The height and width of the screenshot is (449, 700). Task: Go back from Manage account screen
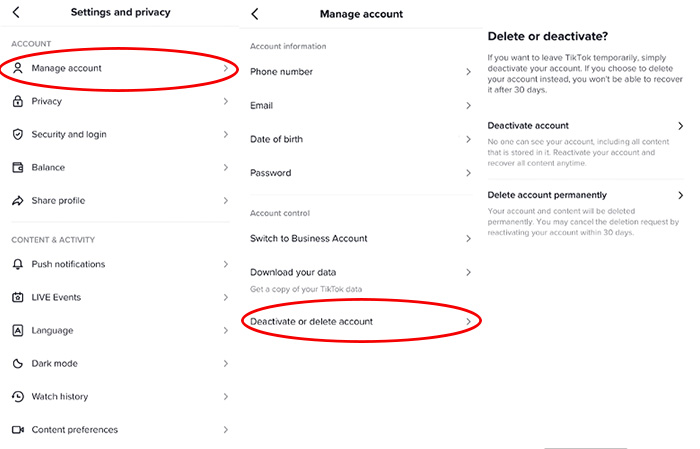point(255,14)
